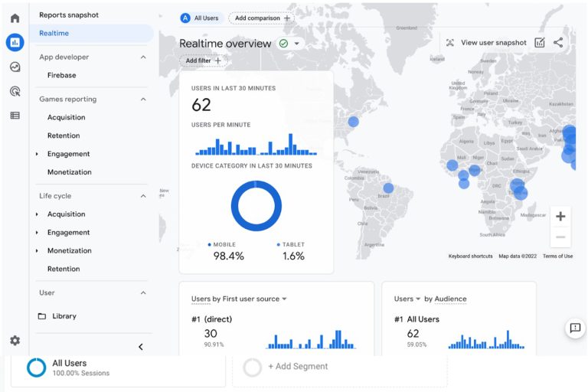Open Firebase report in the sidebar
This screenshot has height=392, width=588.
[x=61, y=75]
